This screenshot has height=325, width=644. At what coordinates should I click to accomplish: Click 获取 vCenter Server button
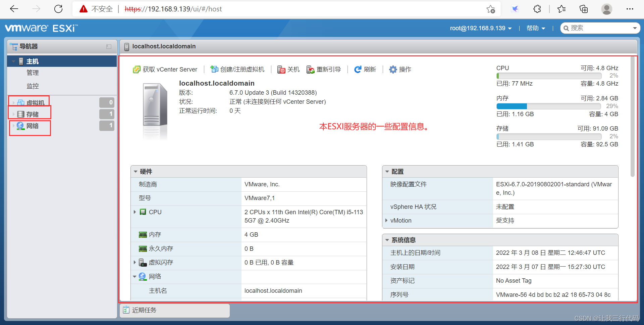point(165,69)
